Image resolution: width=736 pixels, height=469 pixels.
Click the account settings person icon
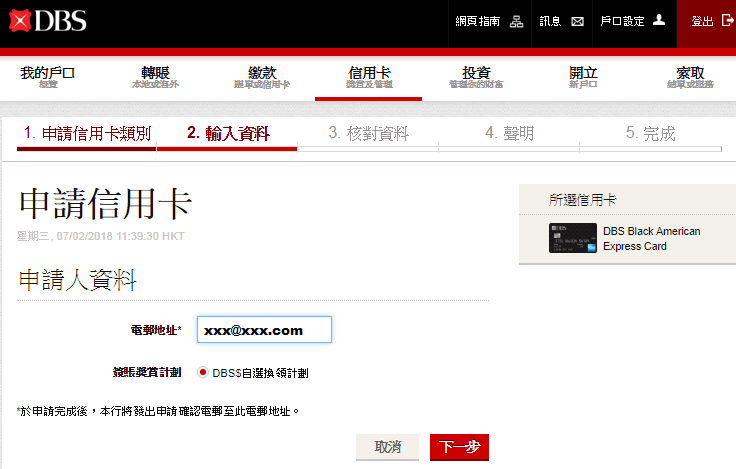click(x=658, y=20)
